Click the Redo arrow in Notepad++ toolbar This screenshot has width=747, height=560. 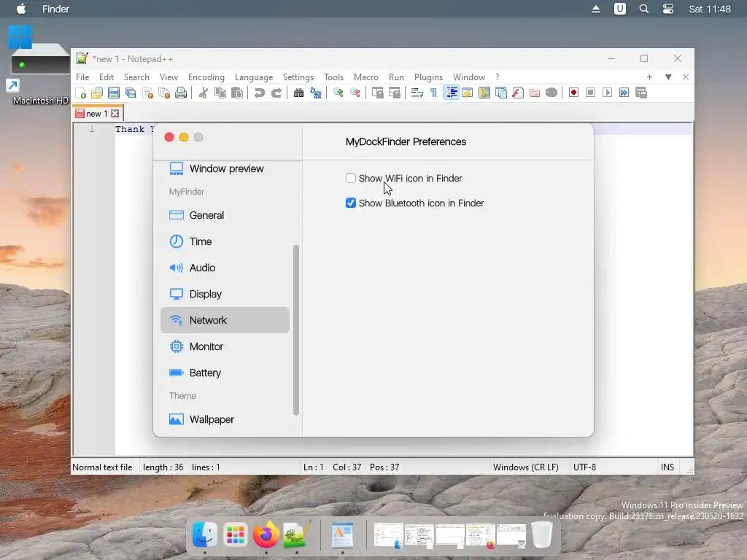(x=276, y=93)
